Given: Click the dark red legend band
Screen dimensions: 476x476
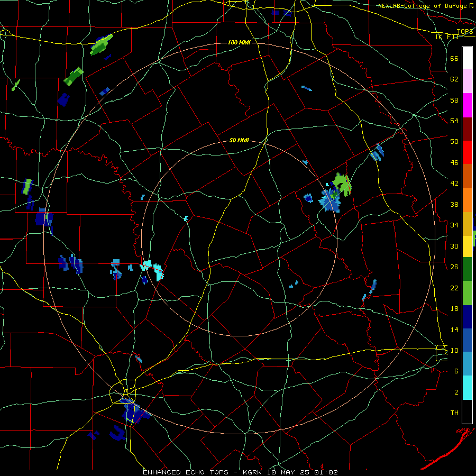Looking at the screenshot, I should click(467, 129).
